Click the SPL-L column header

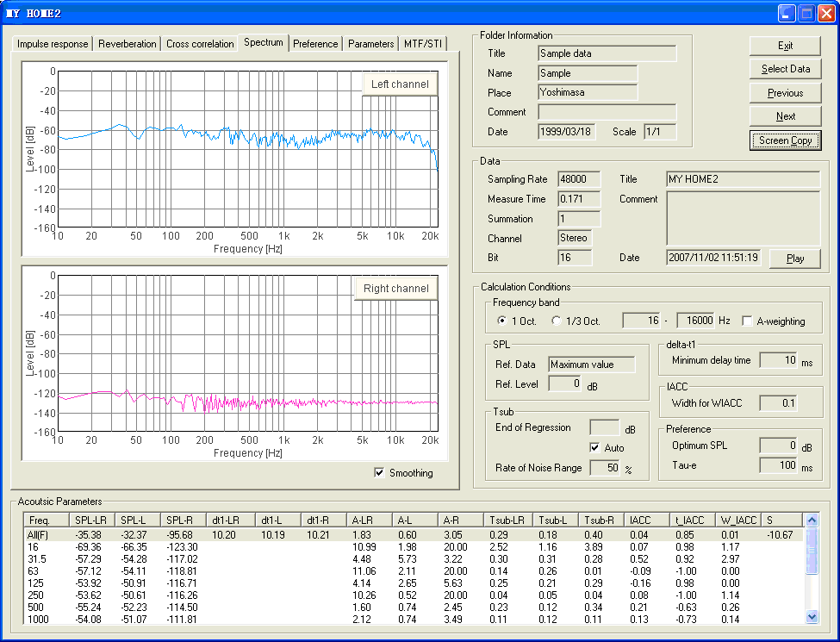[x=137, y=520]
